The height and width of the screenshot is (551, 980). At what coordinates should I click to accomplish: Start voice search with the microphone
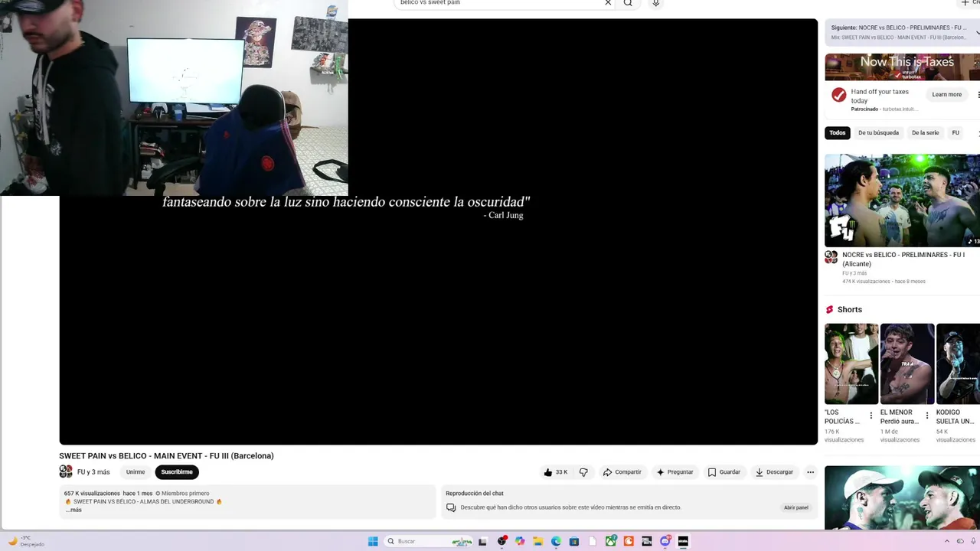pos(655,3)
